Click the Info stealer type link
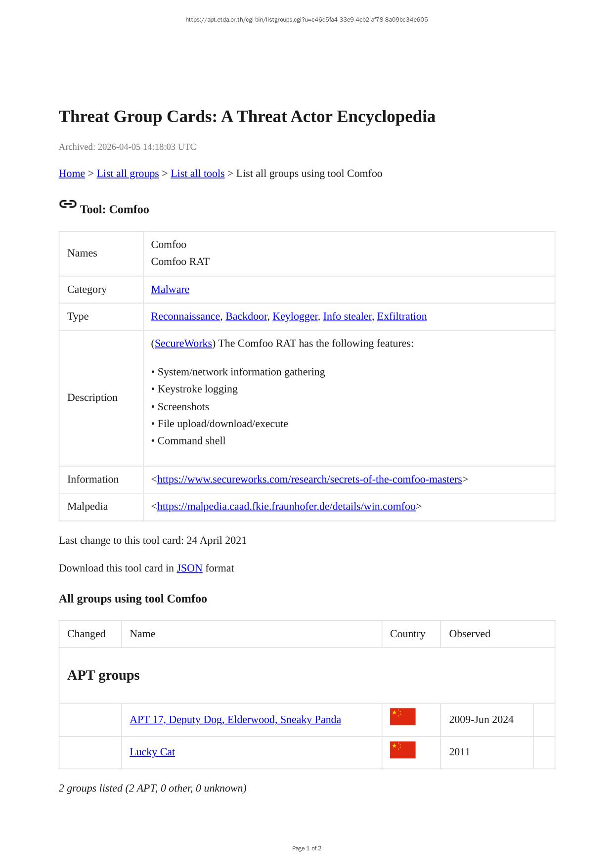This screenshot has height=868, width=614. point(347,316)
